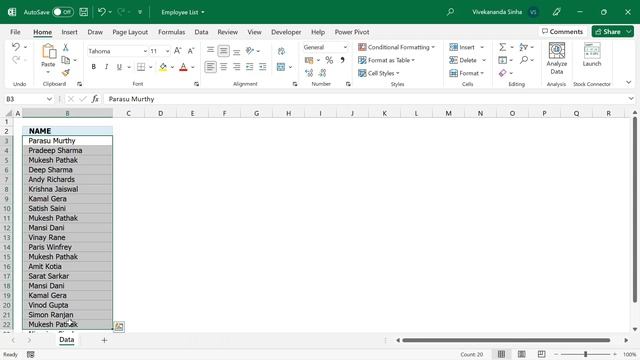The width and height of the screenshot is (640, 360).
Task: Switch to the Formulas tab
Action: [x=171, y=32]
